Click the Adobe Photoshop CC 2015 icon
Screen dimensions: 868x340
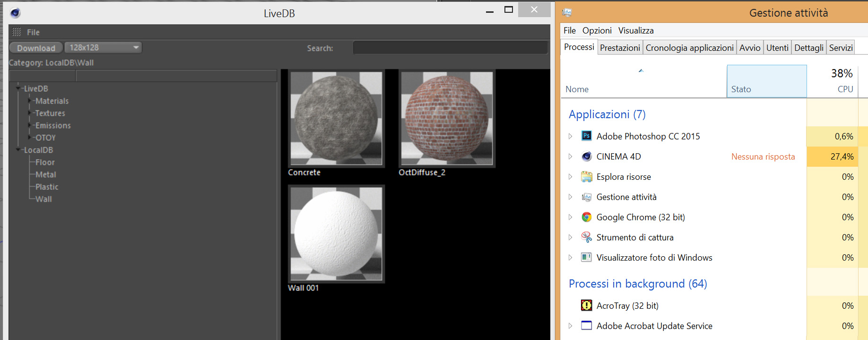pyautogui.click(x=586, y=136)
